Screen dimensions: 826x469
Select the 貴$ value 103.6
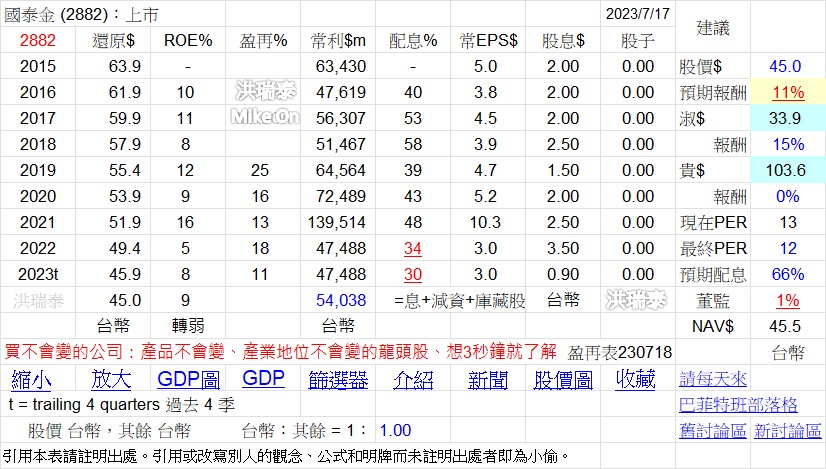point(785,170)
